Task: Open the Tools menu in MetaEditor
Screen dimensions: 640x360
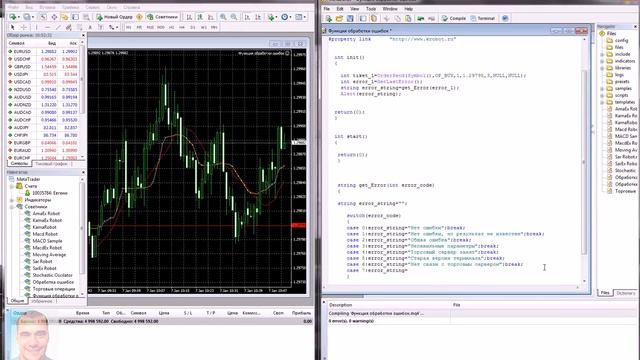Action: [371, 9]
